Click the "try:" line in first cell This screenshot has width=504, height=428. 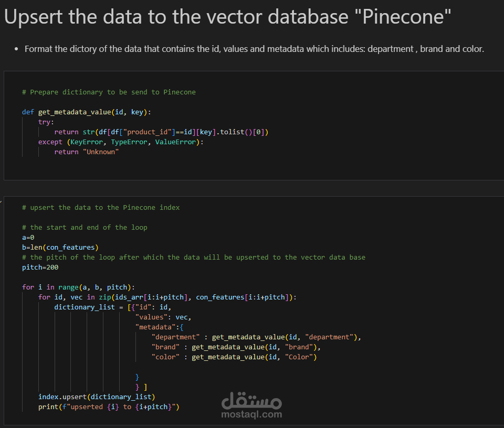point(46,122)
